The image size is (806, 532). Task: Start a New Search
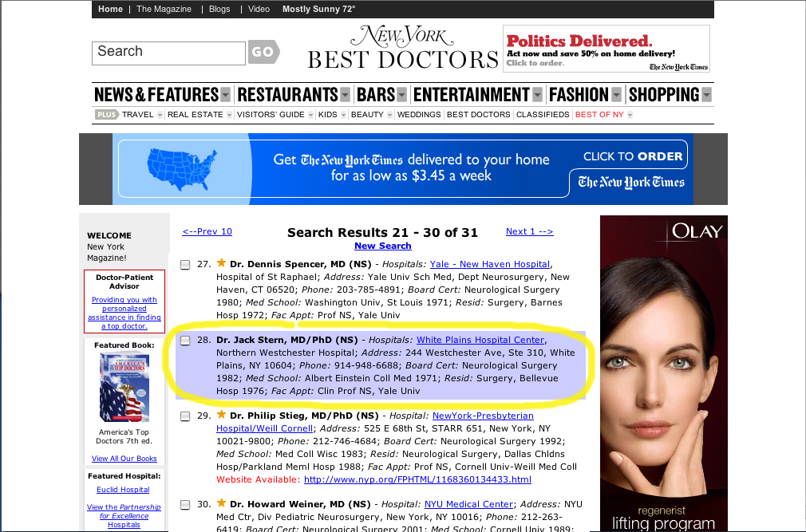pyautogui.click(x=383, y=246)
